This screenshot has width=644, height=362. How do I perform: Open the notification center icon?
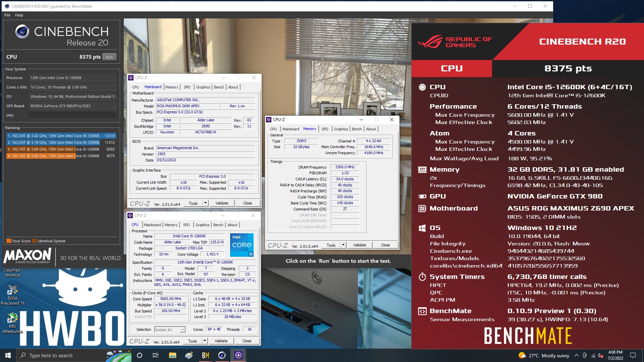(633, 355)
